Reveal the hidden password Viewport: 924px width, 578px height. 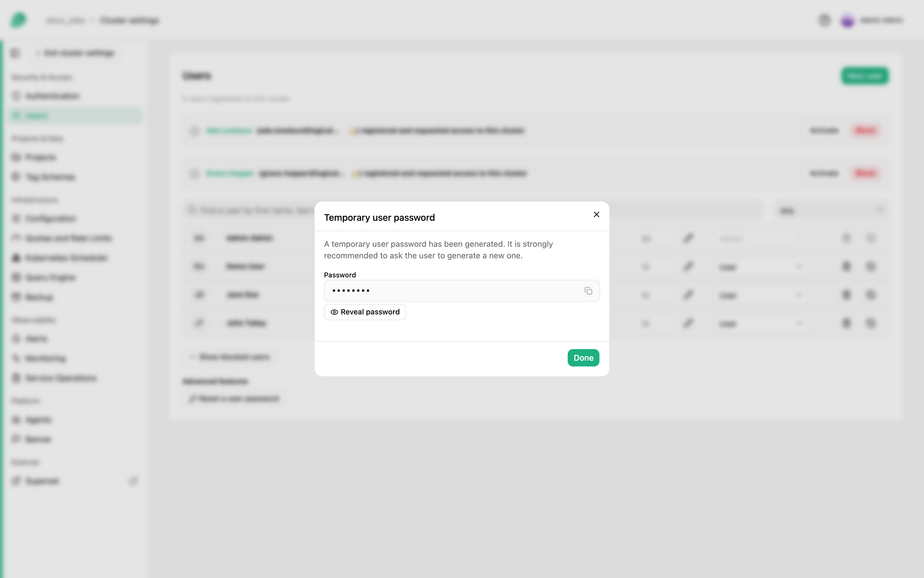click(x=365, y=312)
